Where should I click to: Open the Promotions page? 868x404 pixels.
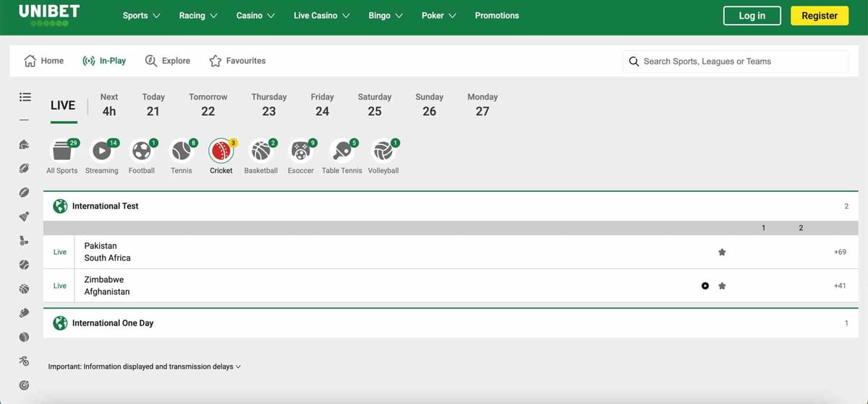pyautogui.click(x=497, y=15)
